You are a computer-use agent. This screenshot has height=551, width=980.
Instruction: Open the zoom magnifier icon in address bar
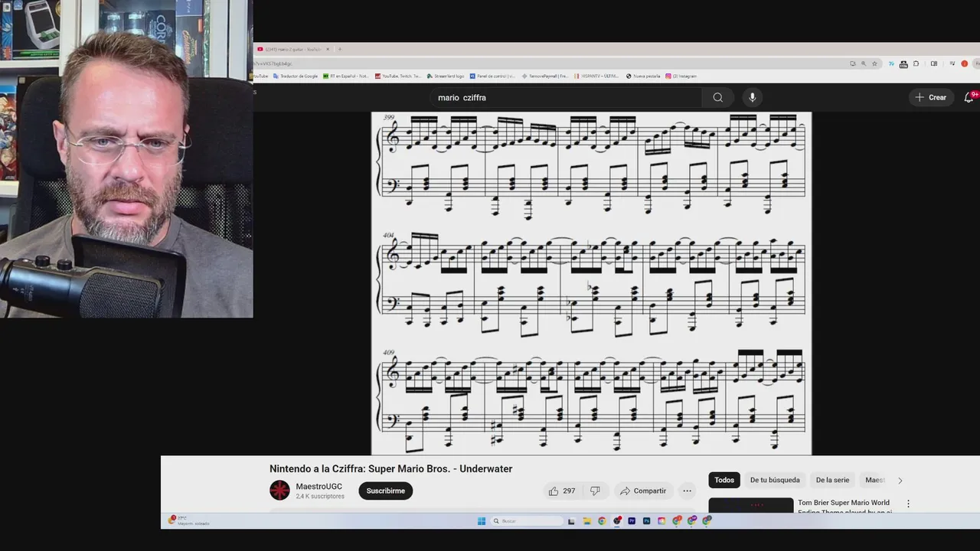(x=864, y=64)
